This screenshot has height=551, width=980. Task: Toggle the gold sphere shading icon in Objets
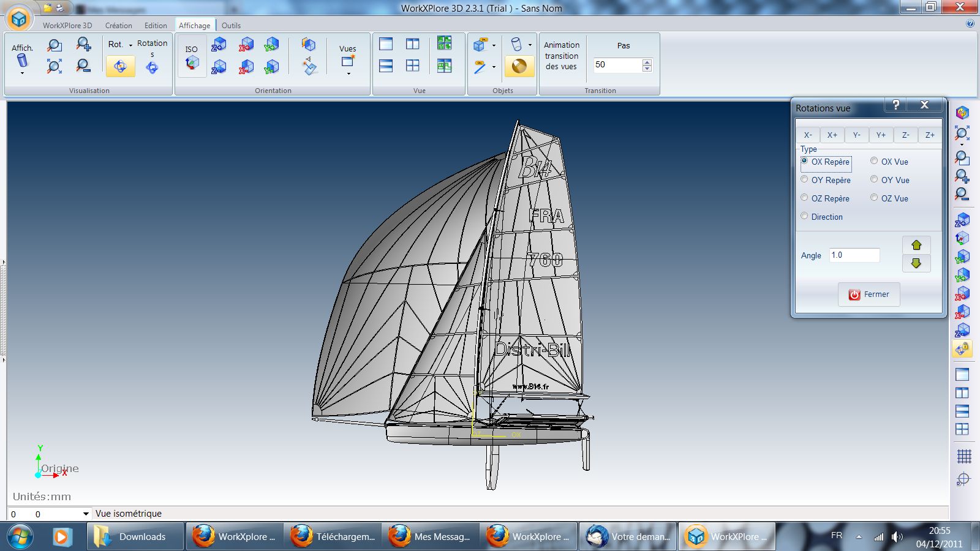point(519,66)
